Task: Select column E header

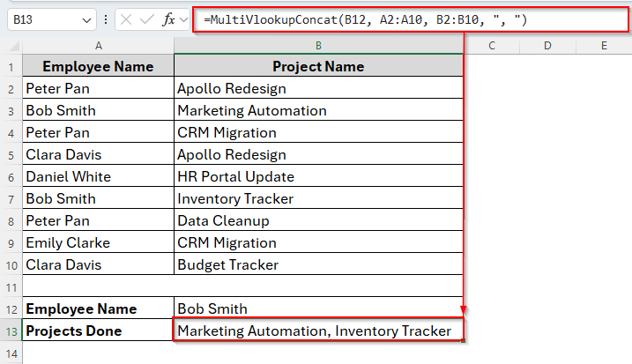Action: point(604,45)
